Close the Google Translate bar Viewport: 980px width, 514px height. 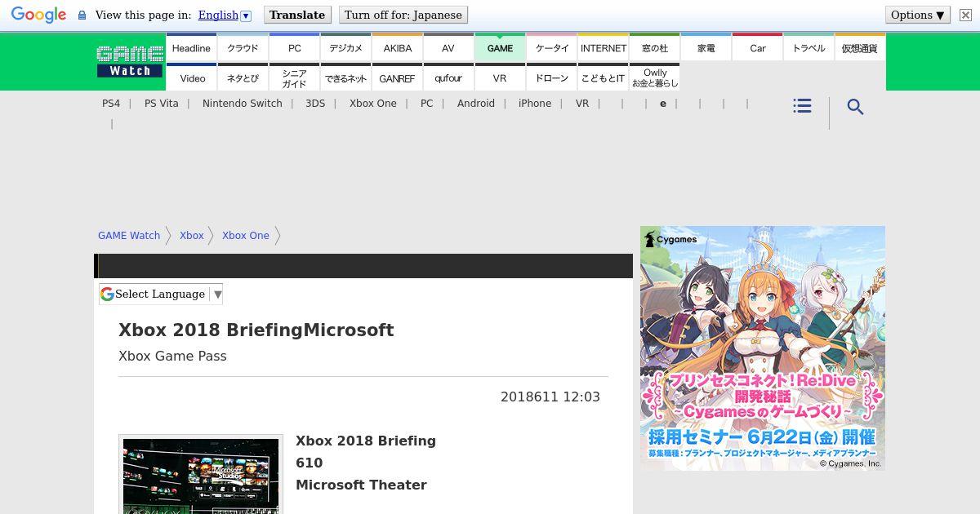(x=964, y=15)
